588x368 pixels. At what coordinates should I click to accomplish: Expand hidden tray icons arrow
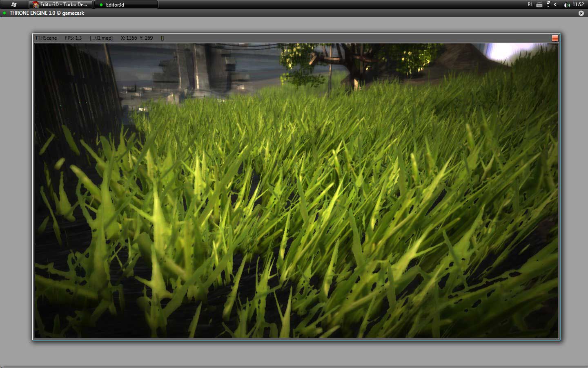(555, 4)
